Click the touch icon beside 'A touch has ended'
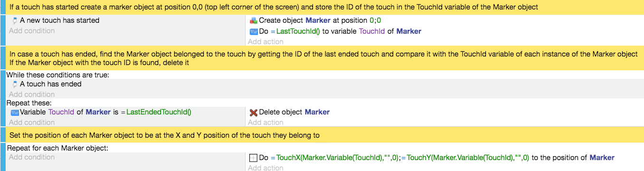644x171 pixels. click(x=15, y=84)
